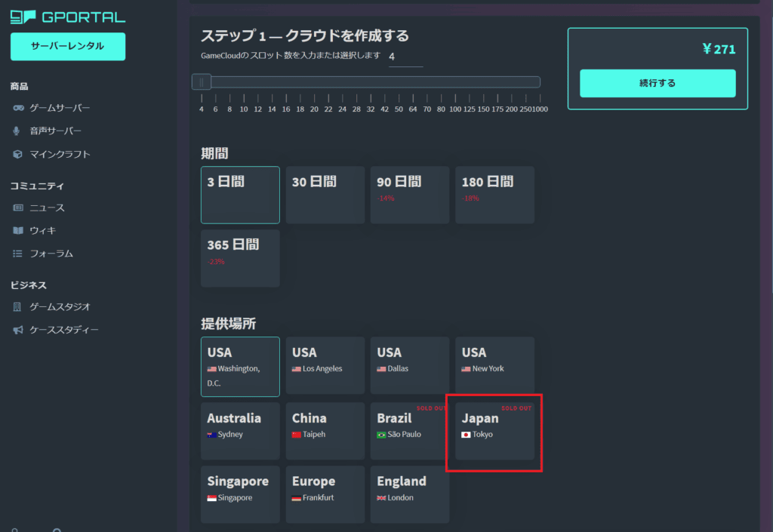Click the slot slider track
The image size is (773, 532).
tap(366, 81)
